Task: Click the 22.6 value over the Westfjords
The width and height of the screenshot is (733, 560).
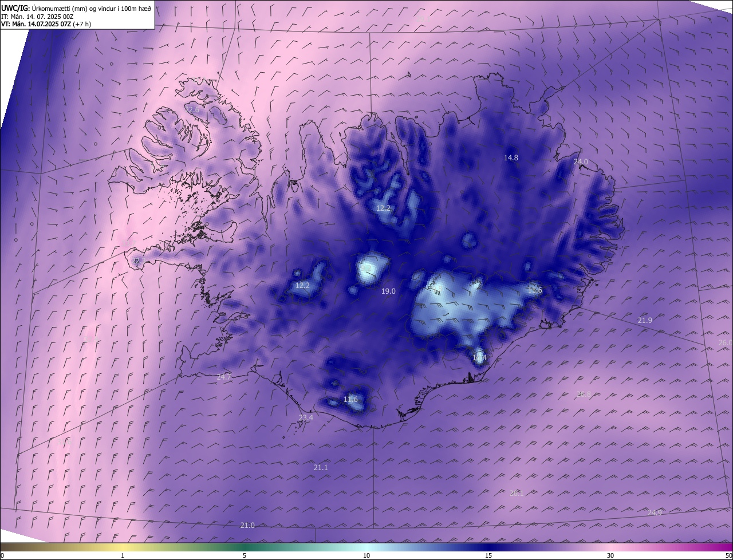Action: 192,109
